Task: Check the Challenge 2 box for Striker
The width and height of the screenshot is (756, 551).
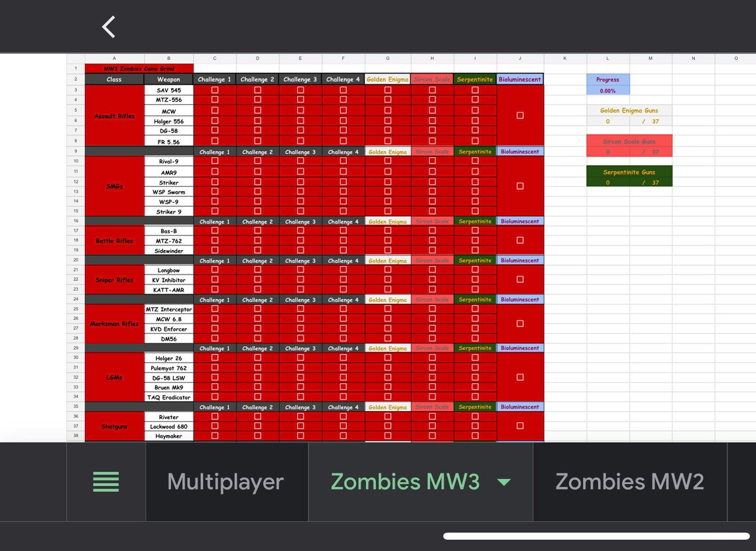Action: (x=257, y=182)
